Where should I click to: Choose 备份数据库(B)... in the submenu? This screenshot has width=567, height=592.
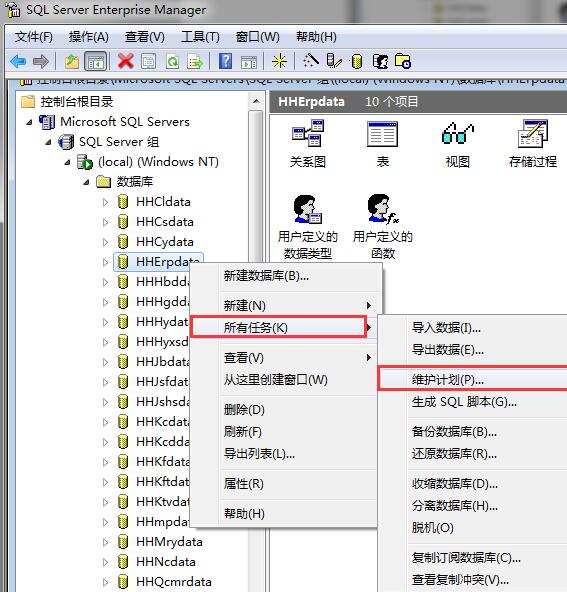473,431
